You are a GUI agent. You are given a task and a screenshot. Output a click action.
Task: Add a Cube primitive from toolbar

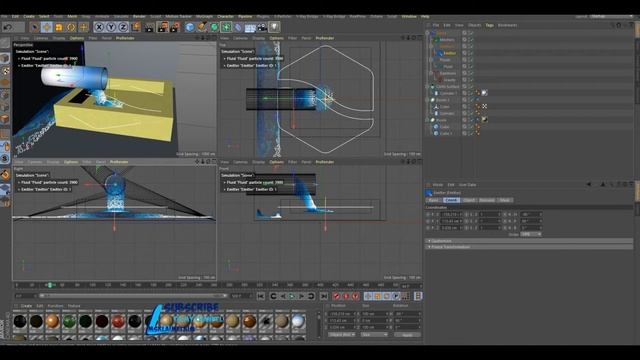[190, 27]
